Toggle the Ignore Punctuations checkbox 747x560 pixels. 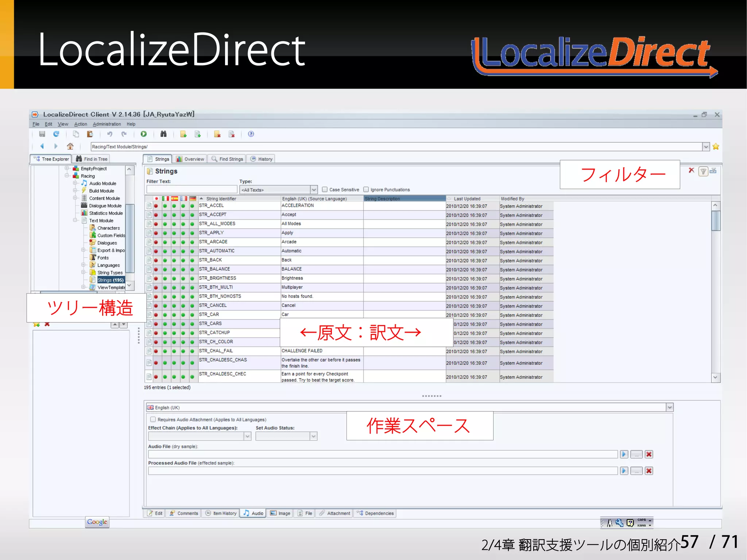[366, 189]
